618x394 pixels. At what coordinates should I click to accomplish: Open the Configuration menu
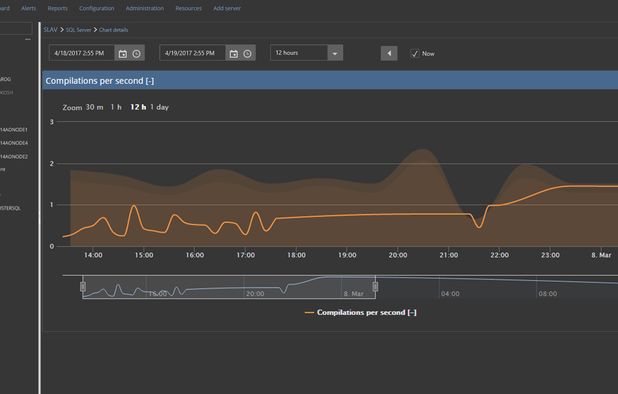[97, 8]
